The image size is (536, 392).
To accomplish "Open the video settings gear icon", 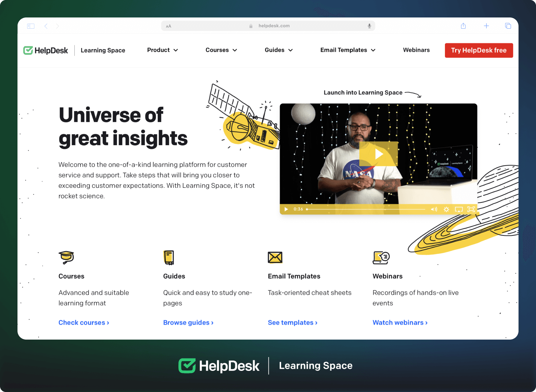I will pyautogui.click(x=446, y=209).
